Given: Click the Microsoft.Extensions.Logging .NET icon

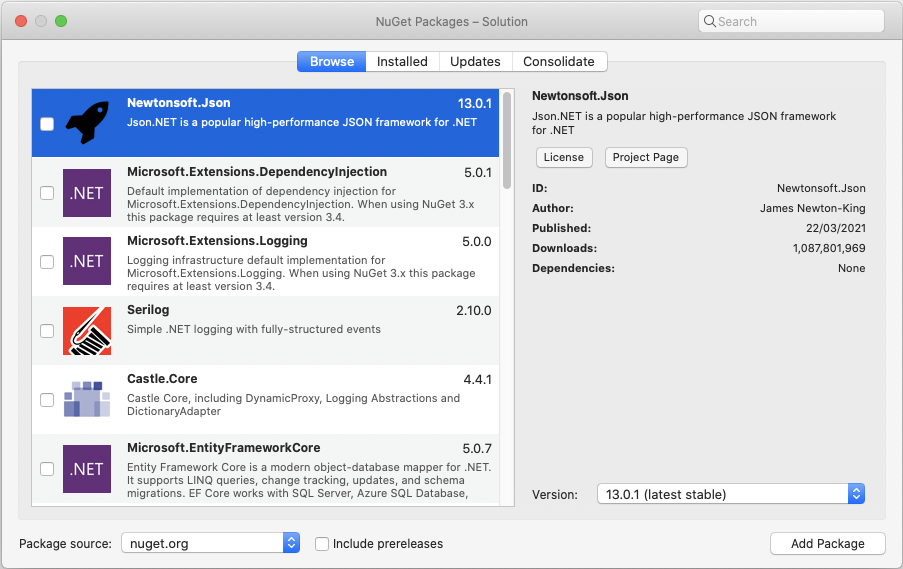Looking at the screenshot, I should (87, 261).
